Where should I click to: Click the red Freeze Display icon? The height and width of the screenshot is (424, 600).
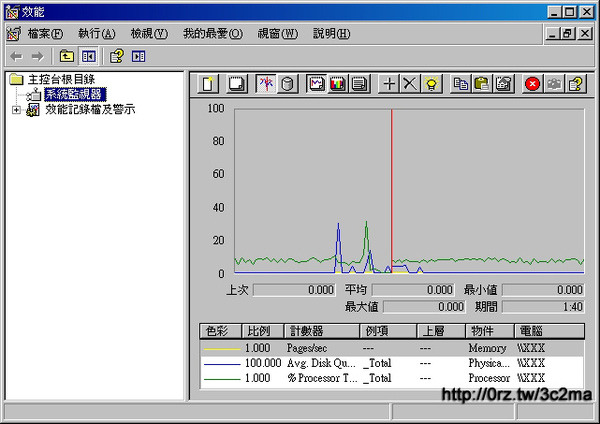click(532, 84)
